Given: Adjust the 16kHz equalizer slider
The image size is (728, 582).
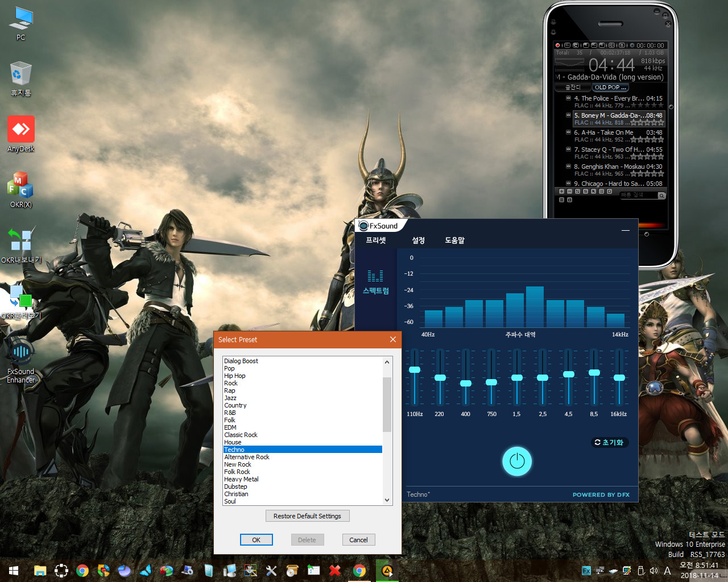Looking at the screenshot, I should coord(619,377).
